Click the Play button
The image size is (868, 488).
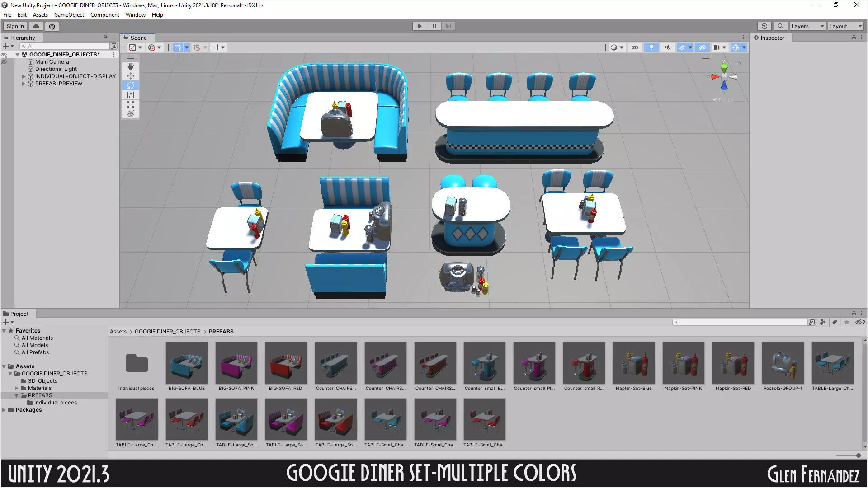pyautogui.click(x=420, y=26)
